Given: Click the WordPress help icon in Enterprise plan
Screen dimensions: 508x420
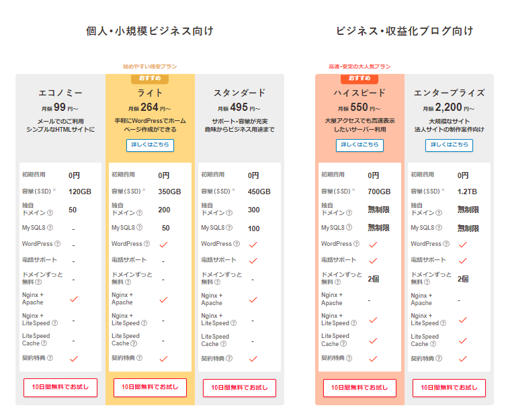Looking at the screenshot, I should click(446, 244).
